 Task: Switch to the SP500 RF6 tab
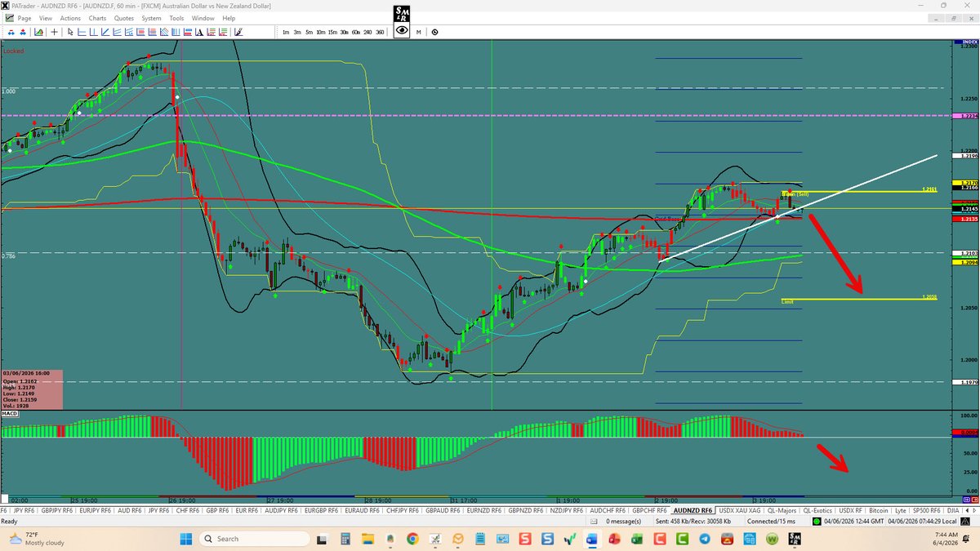click(x=927, y=510)
